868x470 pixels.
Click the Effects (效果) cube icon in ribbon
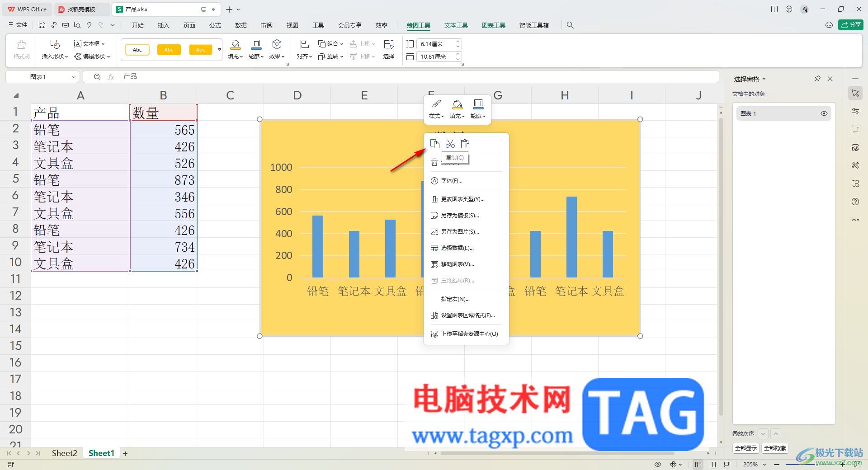[x=277, y=44]
